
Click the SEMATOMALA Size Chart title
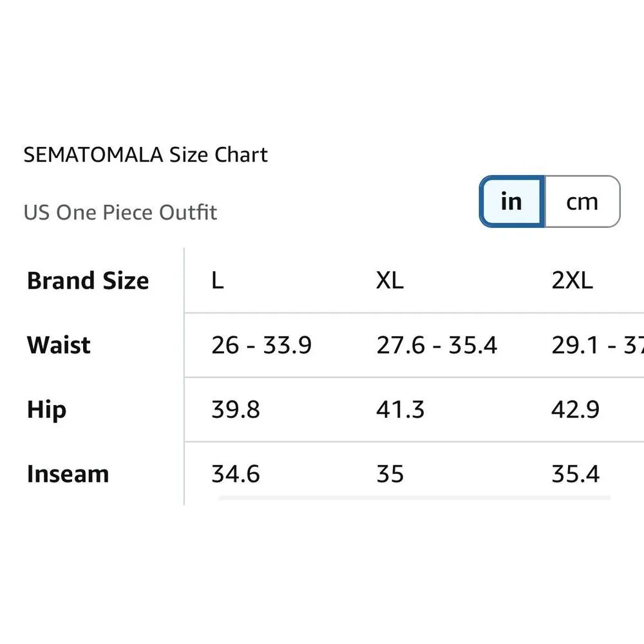pos(146,155)
